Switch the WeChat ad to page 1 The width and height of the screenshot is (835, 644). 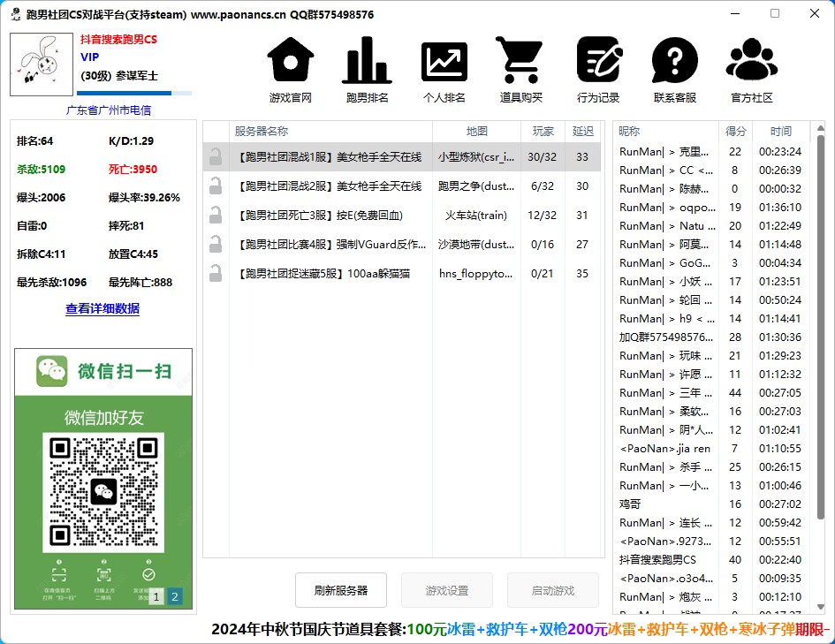[156, 596]
